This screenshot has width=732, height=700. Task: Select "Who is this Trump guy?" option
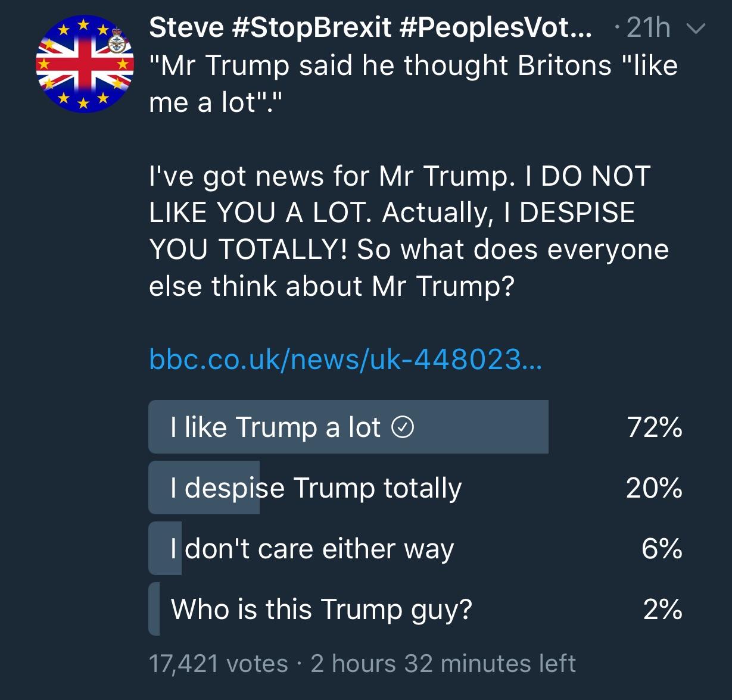[322, 610]
